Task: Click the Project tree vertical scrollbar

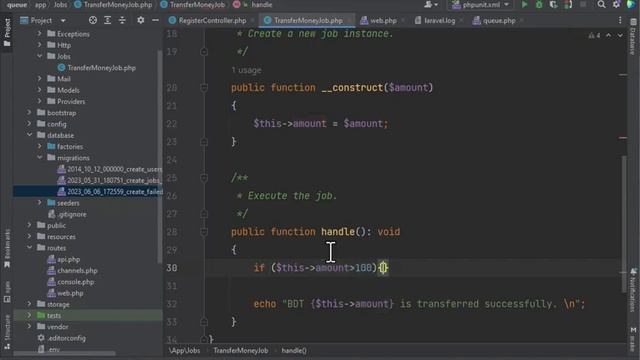Action: click(159, 156)
